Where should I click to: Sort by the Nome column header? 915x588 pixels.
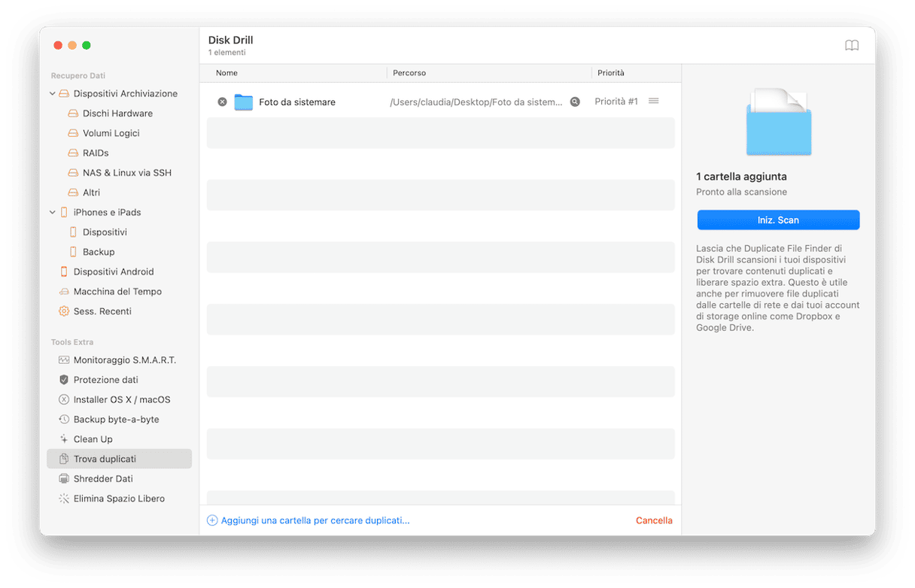226,73
